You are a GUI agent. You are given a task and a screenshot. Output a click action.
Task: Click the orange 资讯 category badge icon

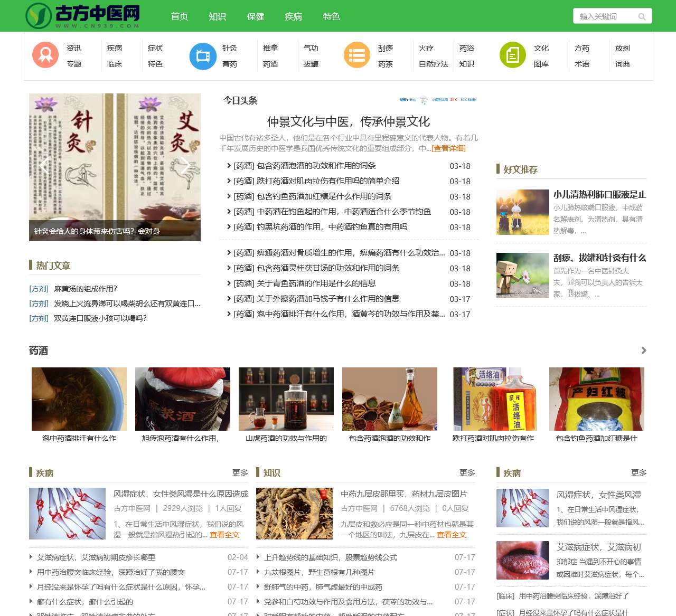click(x=45, y=55)
